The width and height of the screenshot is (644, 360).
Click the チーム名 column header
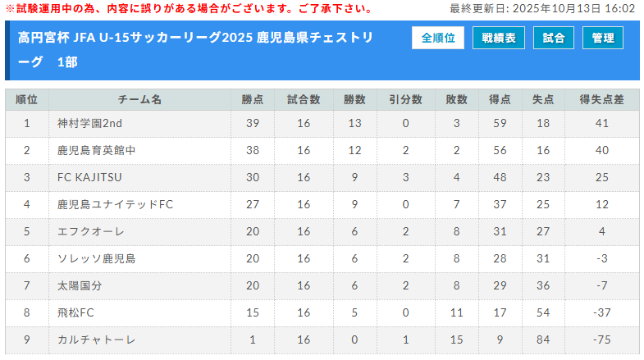tap(139, 99)
